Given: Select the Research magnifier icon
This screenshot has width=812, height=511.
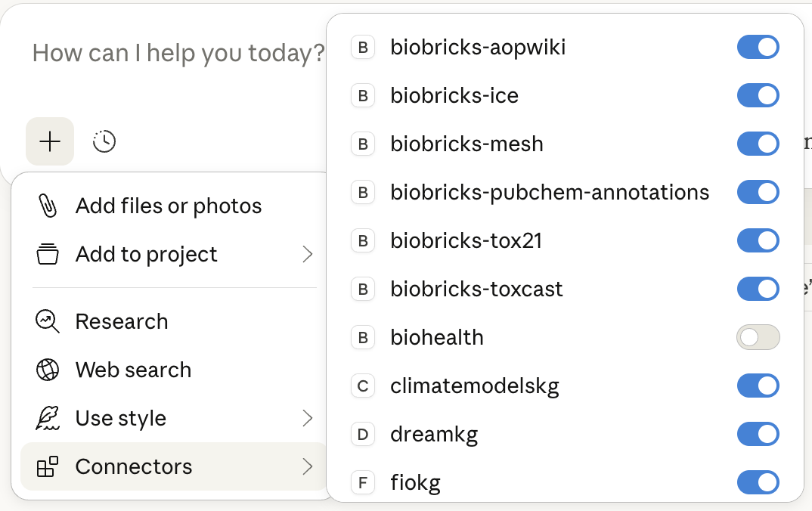Looking at the screenshot, I should (x=47, y=321).
